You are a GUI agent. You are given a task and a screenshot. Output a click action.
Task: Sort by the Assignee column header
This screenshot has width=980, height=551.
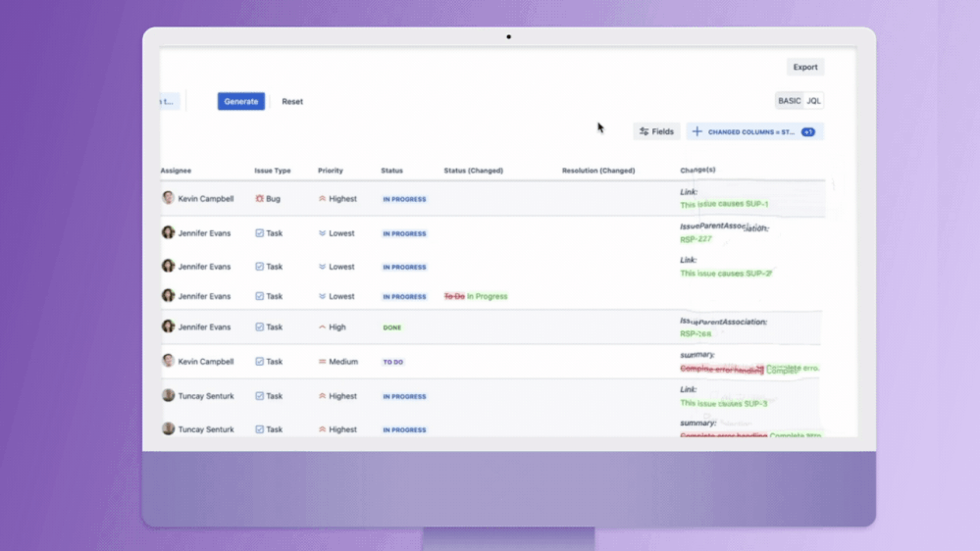point(176,171)
